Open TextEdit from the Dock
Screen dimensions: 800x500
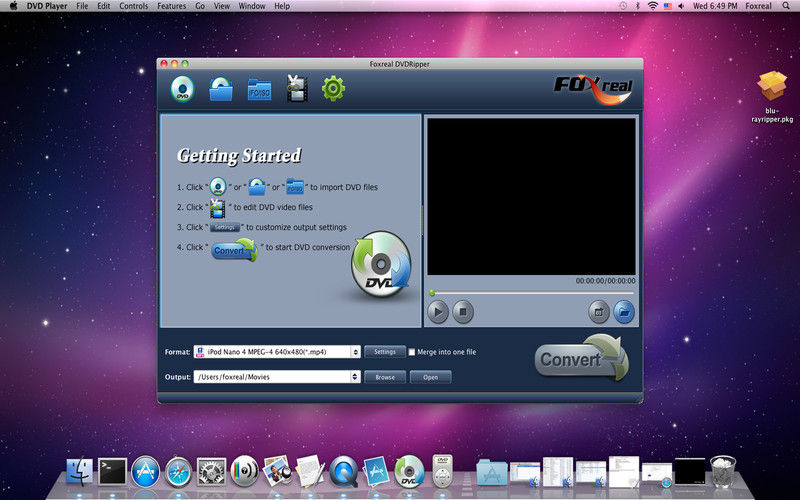coord(310,471)
